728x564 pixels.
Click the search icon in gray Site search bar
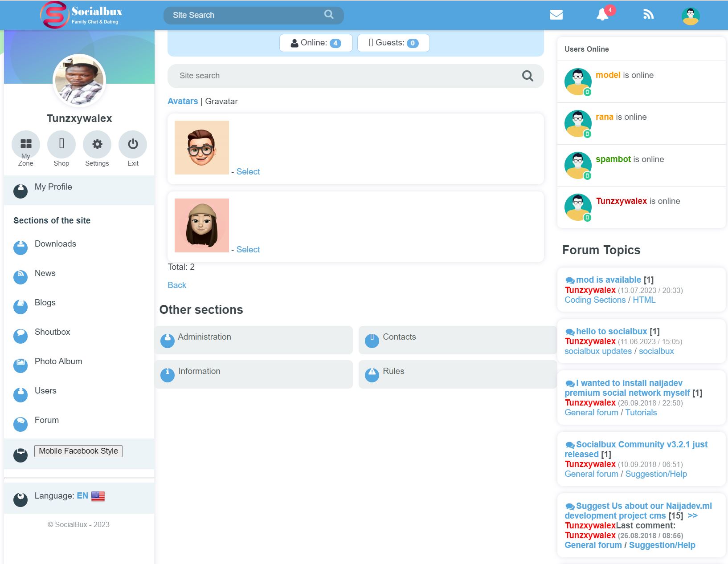point(528,76)
